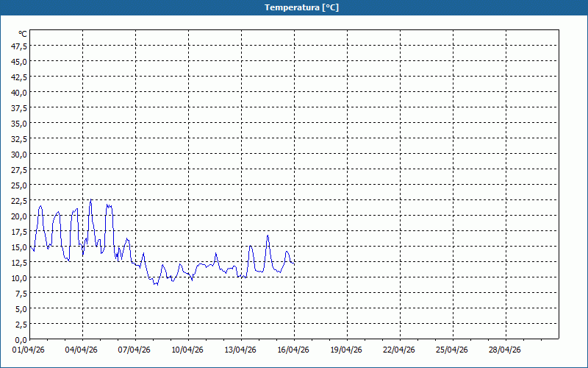The image size is (588, 368).
Task: Click the 28/04/26 date label
Action: coord(506,350)
